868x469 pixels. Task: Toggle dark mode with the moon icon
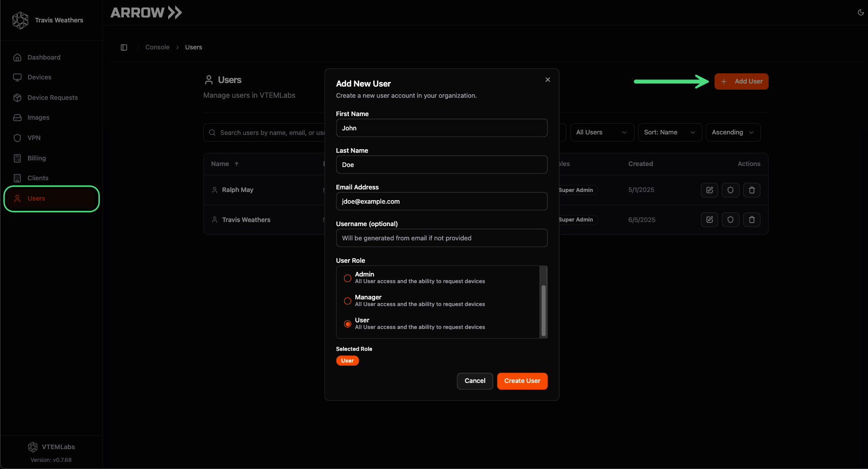point(861,12)
